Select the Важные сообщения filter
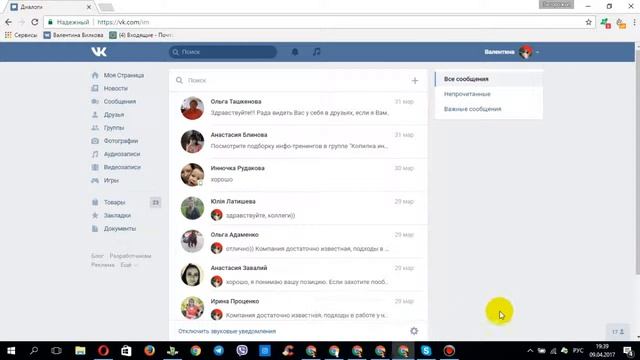 coord(489,109)
